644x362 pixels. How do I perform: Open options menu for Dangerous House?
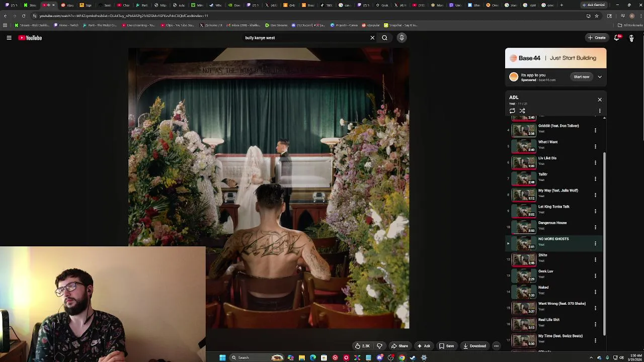tap(595, 227)
